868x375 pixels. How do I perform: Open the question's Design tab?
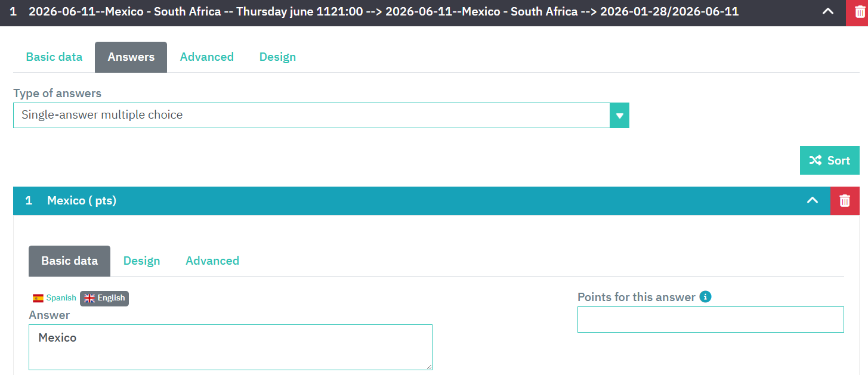pyautogui.click(x=277, y=57)
